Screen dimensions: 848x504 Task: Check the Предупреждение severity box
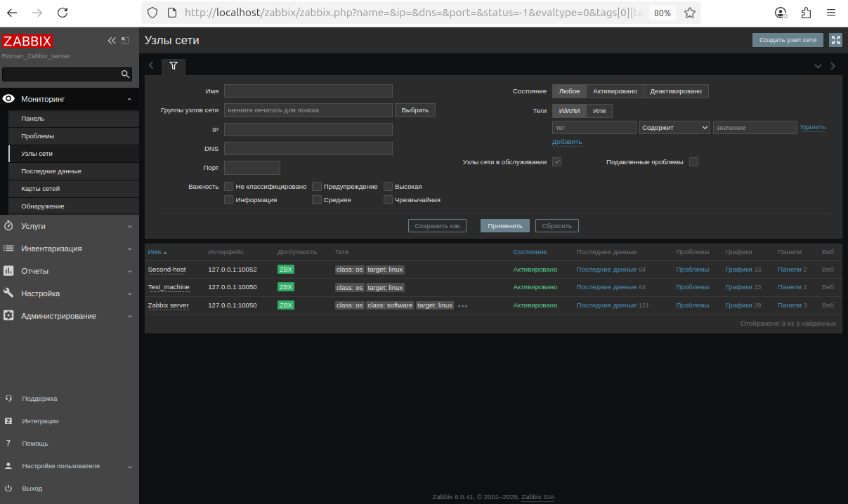pos(317,187)
